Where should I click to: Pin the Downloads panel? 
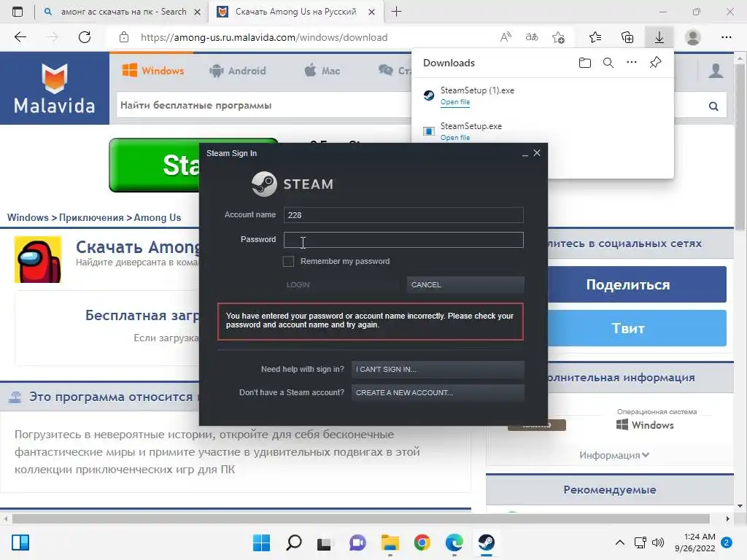point(655,63)
